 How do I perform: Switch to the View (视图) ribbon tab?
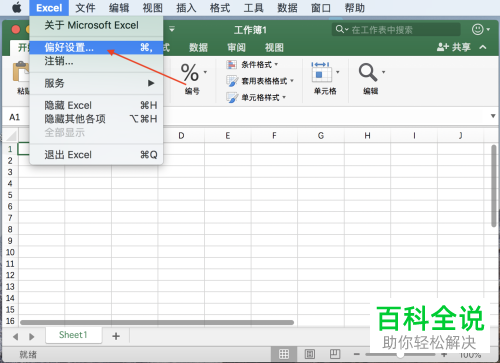coord(274,48)
